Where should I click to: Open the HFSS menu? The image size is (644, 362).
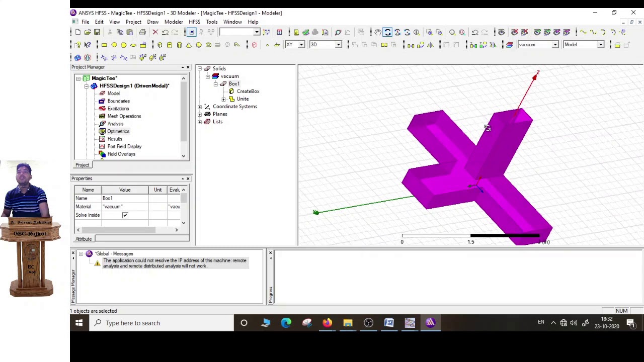pos(195,22)
